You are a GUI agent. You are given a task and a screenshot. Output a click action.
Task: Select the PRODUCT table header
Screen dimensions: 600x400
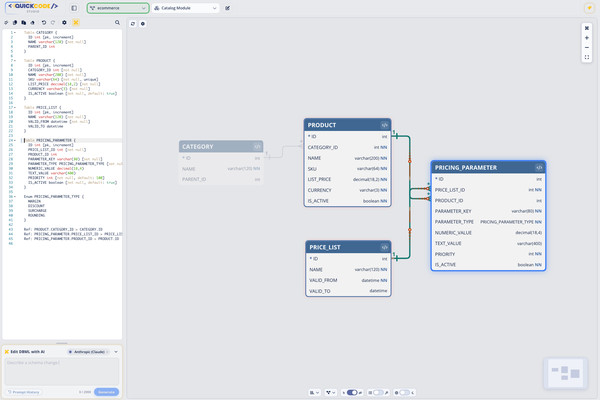coord(347,125)
